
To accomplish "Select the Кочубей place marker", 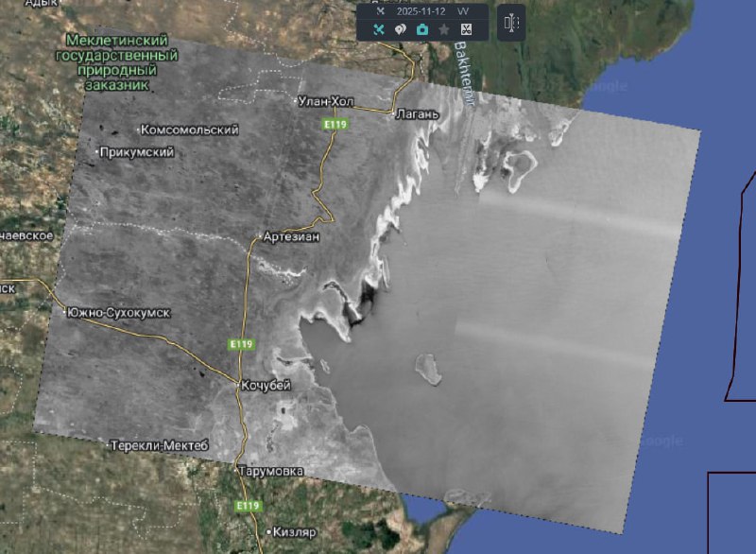I will pyautogui.click(x=236, y=385).
